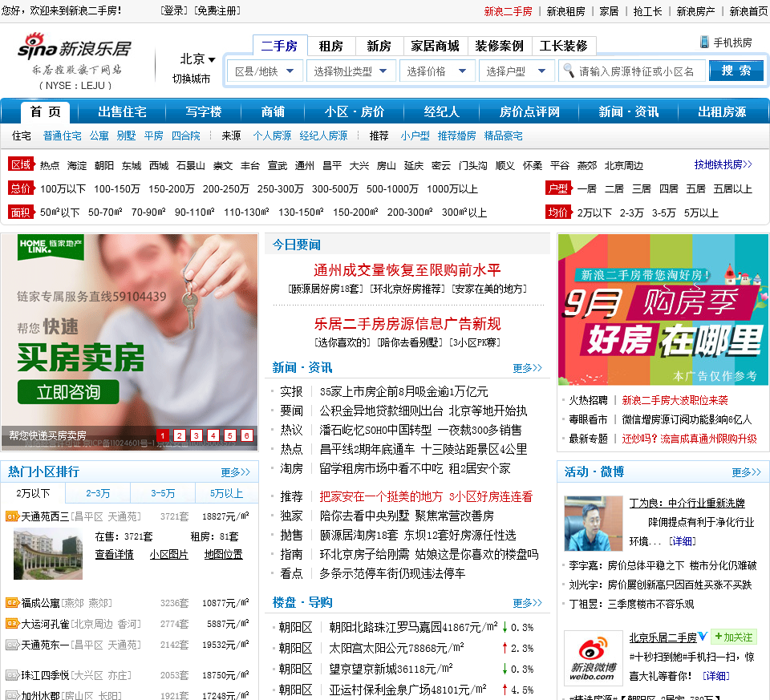
Task: Click the +加关注 follow button
Action: [733, 637]
